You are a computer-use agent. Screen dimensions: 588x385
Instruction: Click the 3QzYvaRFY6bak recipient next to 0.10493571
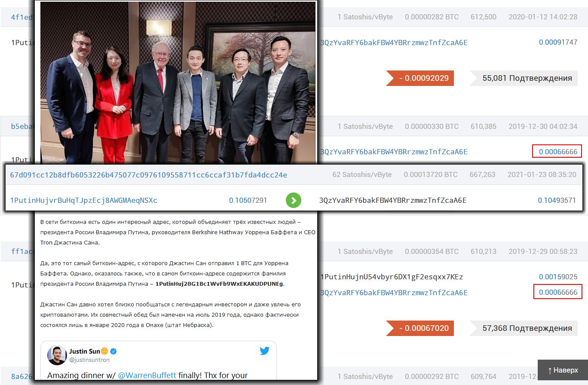click(392, 200)
